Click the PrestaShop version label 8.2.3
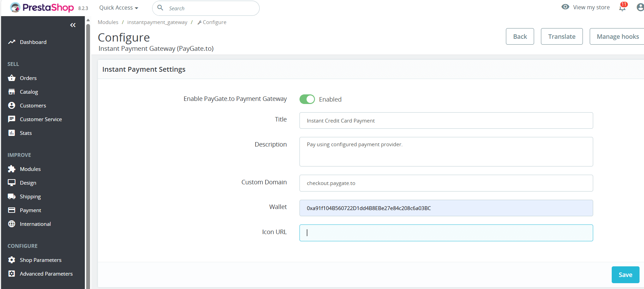Viewport: 644px width, 289px height. [83, 8]
